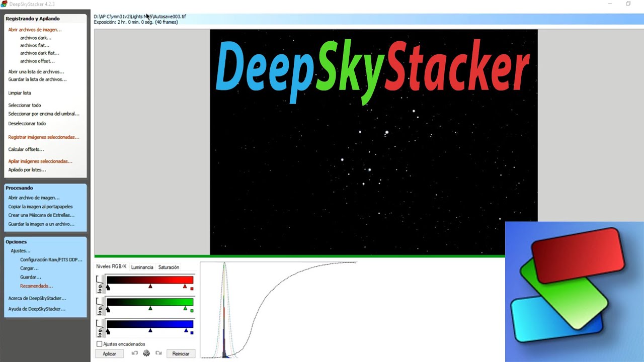Click Seleccionar todo
Screen dimensions: 644x362
point(25,105)
